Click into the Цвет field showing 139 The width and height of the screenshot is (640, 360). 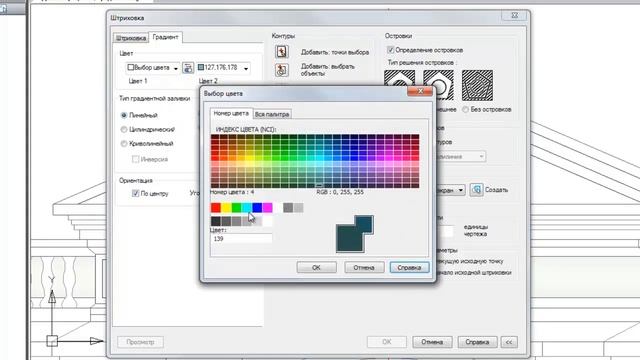pyautogui.click(x=241, y=239)
